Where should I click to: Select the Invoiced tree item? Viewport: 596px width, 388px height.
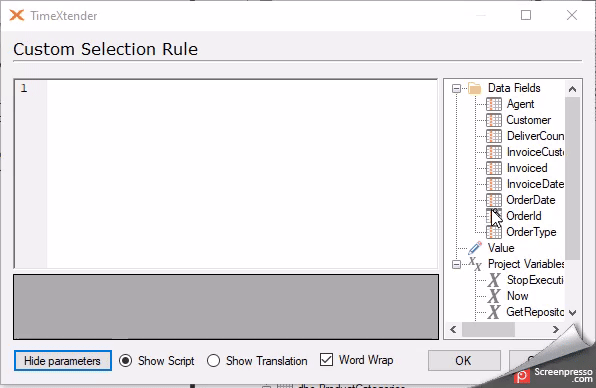tap(527, 168)
